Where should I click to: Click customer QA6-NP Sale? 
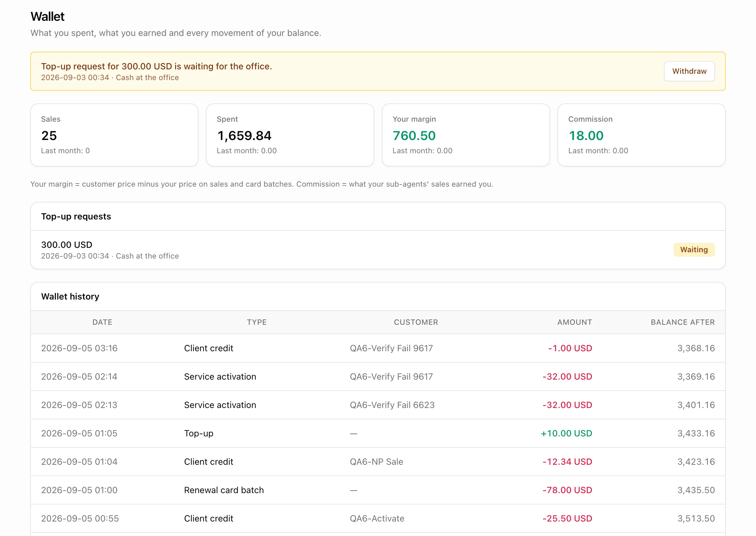376,462
